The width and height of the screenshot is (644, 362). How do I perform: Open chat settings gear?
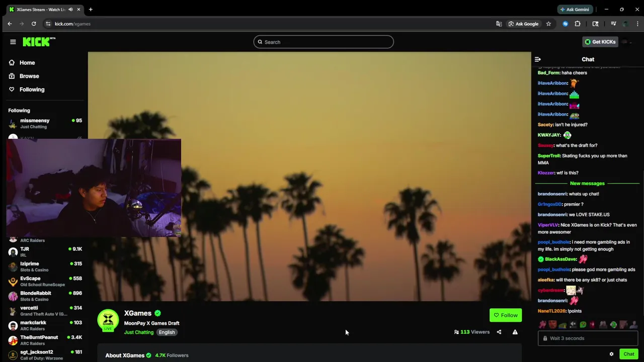tap(611, 354)
